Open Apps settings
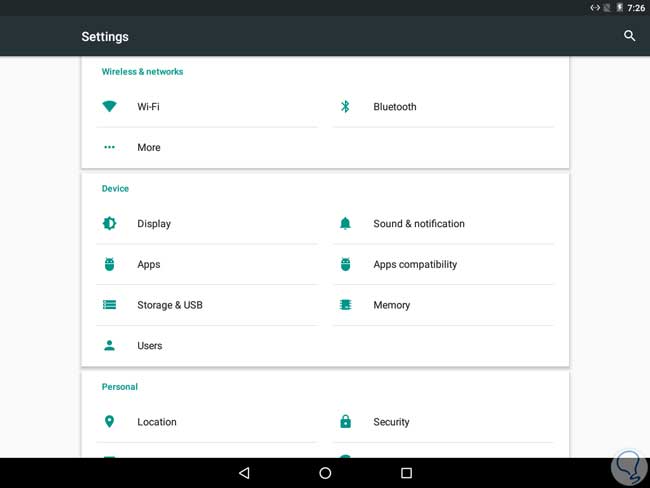 [x=207, y=264]
